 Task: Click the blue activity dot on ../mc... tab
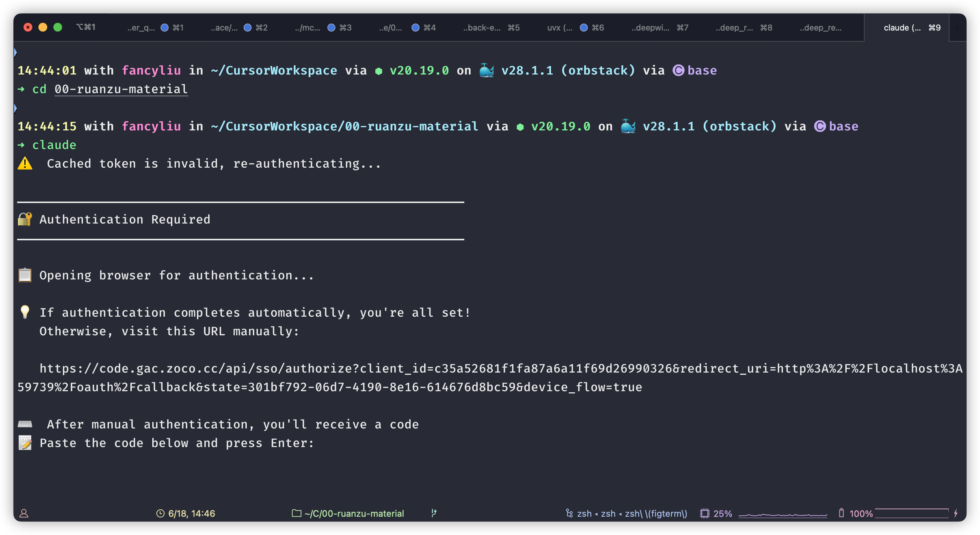(331, 28)
